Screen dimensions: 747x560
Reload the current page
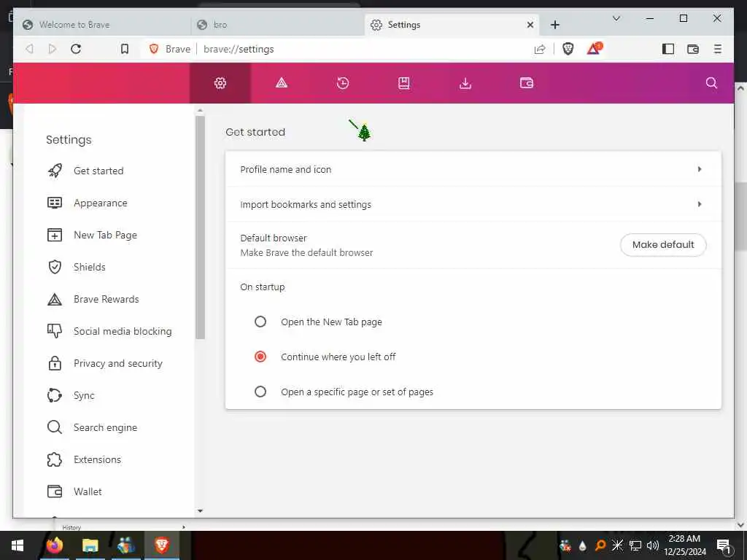pos(76,49)
